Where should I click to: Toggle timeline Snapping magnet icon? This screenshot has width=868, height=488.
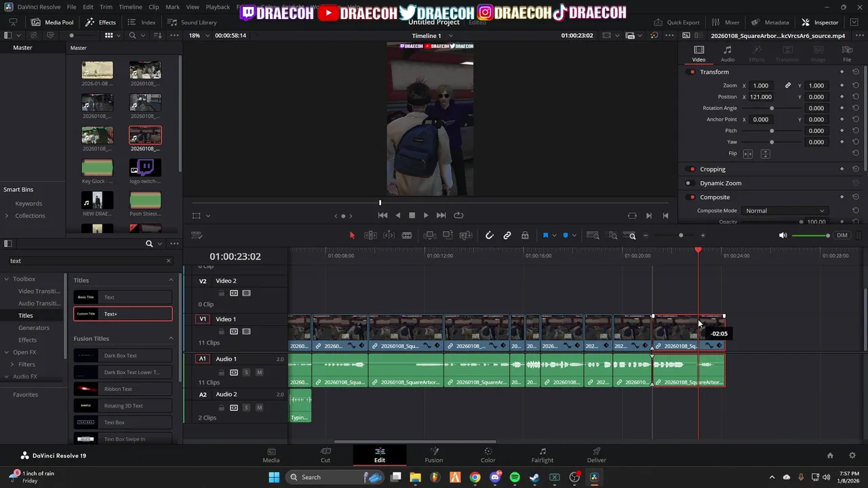pyautogui.click(x=490, y=235)
